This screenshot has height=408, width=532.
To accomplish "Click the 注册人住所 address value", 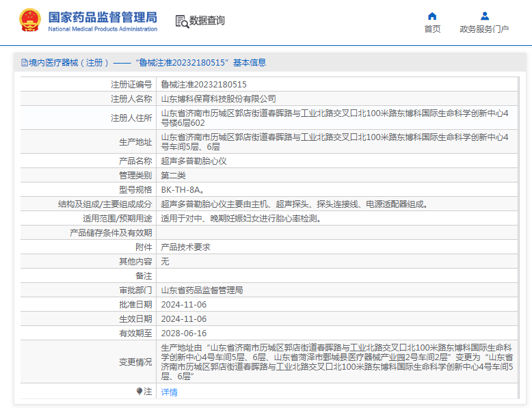I will [x=334, y=118].
